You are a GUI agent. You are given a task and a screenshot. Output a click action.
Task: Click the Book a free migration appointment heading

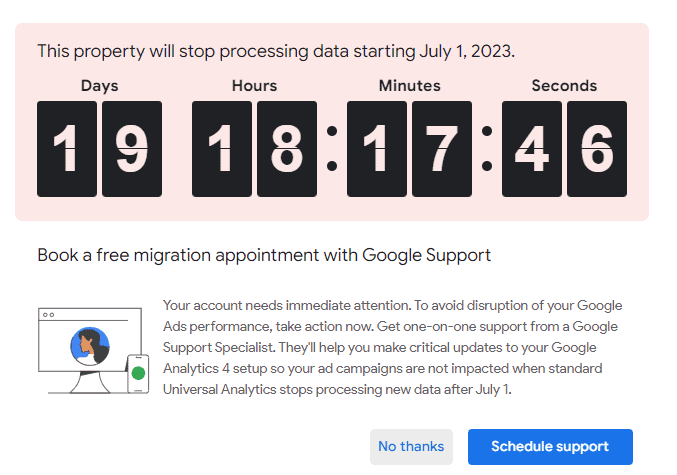point(264,255)
